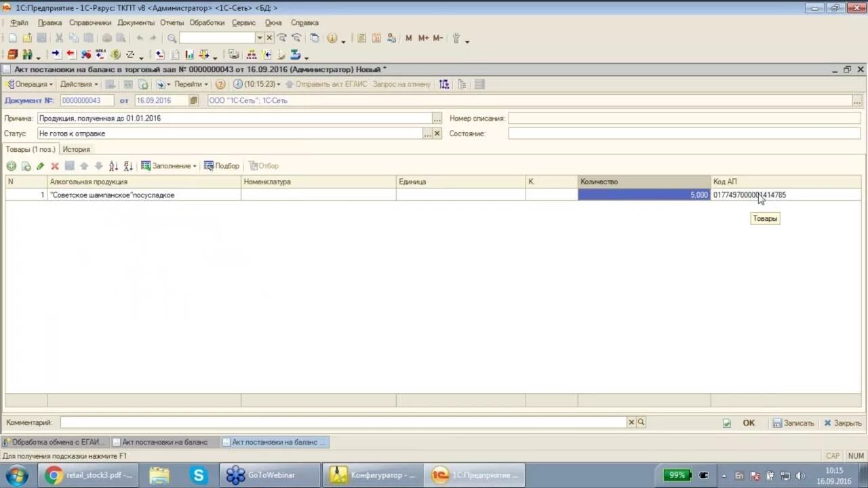Click the refresh document icon in document toolbar
The width and height of the screenshot is (868, 488).
(x=143, y=84)
